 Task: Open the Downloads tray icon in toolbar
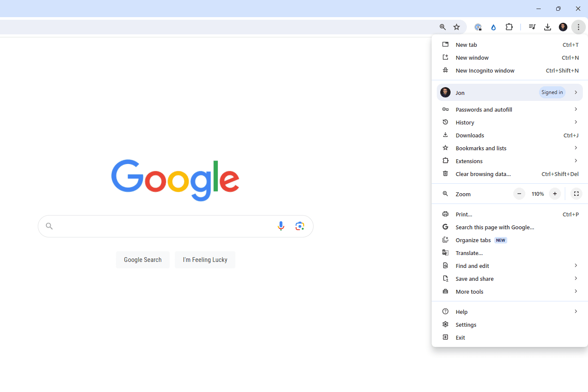pos(547,27)
